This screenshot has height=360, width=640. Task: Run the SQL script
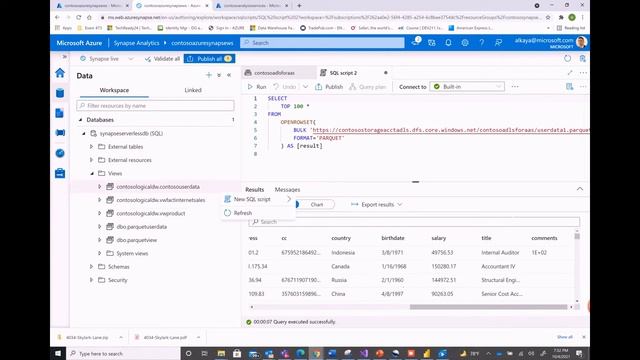[257, 87]
